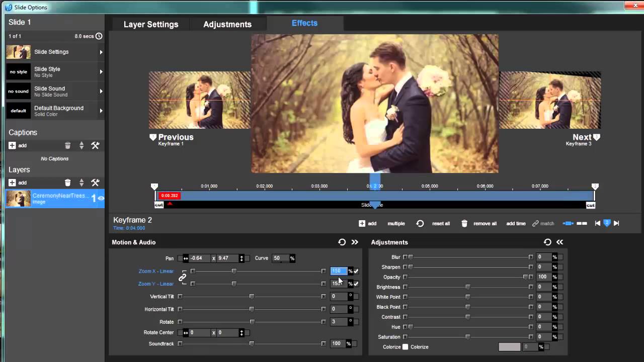This screenshot has height=362, width=644.
Task: Delete caption using the Captions trash icon
Action: [x=67, y=145]
